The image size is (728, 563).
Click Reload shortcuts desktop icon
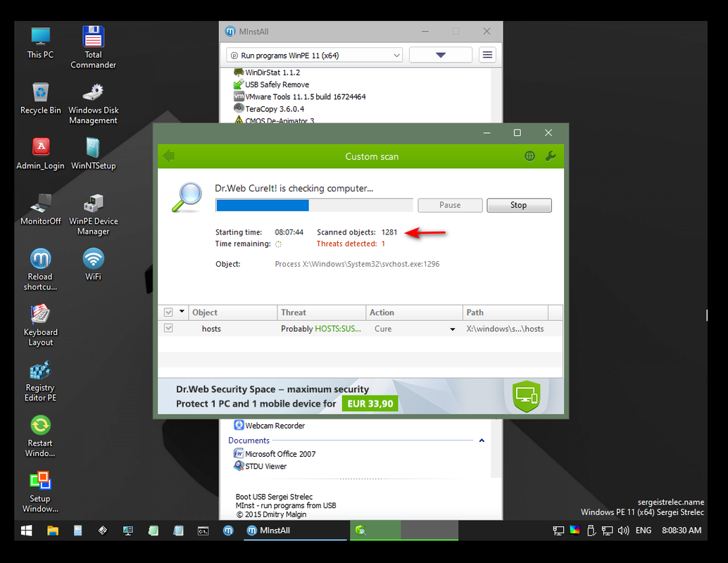point(40,270)
